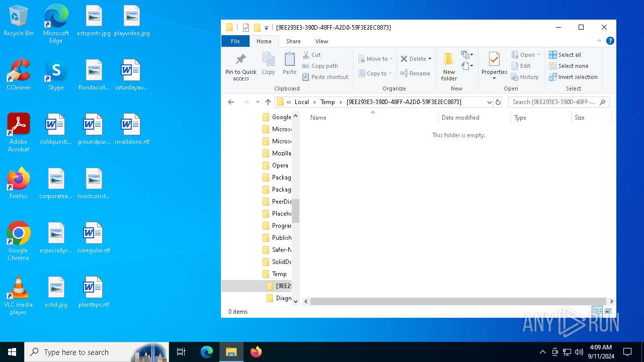Click Copy path in the ribbon
This screenshot has width=644, height=362.
click(x=320, y=66)
